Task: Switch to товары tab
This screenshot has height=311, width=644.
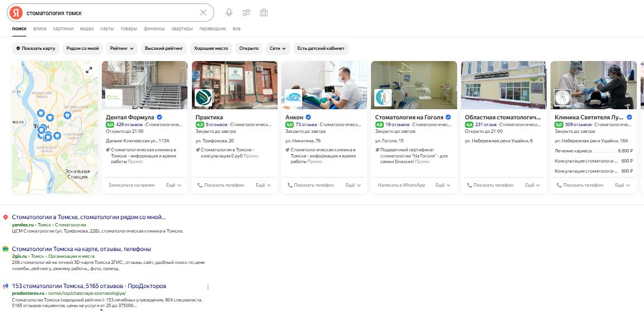Action: [x=129, y=29]
